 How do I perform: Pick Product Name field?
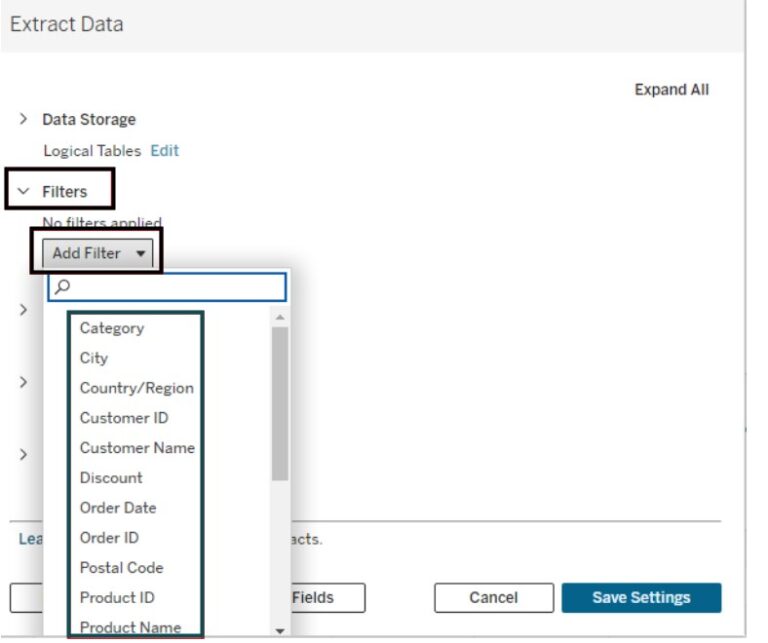pos(130,627)
